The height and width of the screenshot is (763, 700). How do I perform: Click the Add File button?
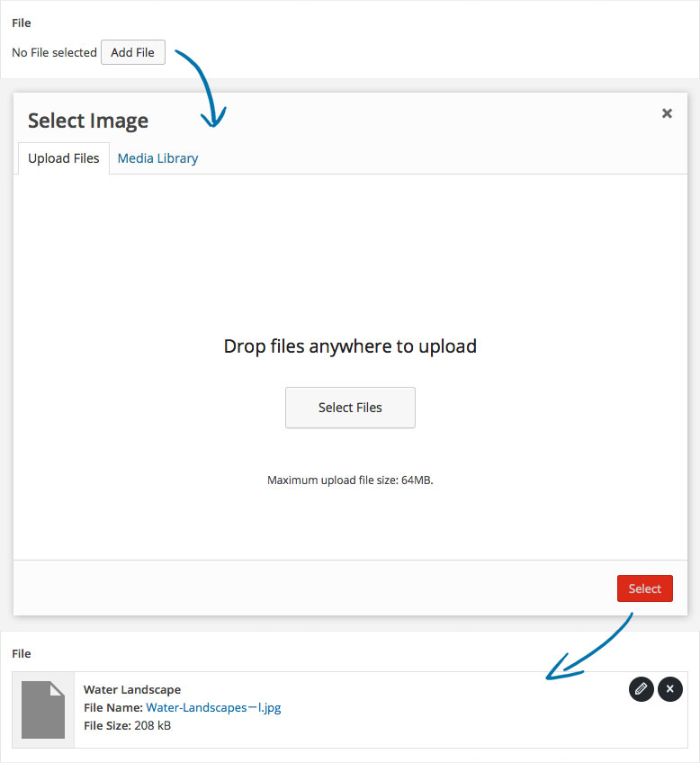[x=132, y=52]
